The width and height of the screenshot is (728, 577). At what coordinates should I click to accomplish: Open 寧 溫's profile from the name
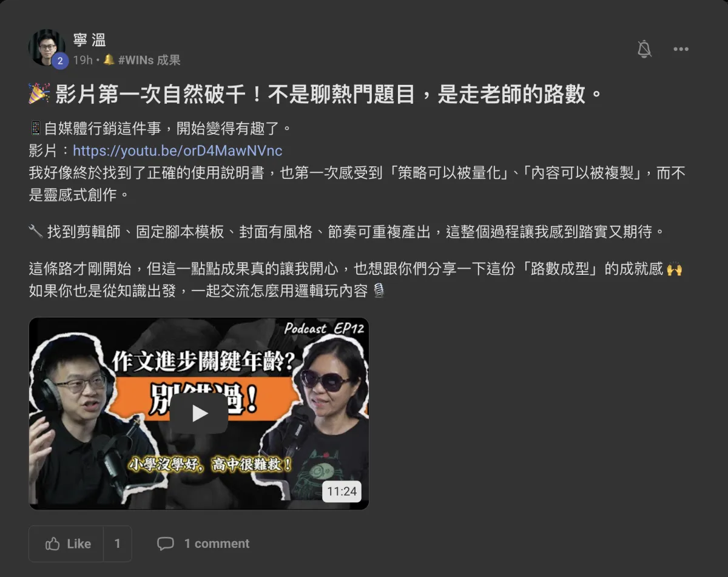click(90, 41)
